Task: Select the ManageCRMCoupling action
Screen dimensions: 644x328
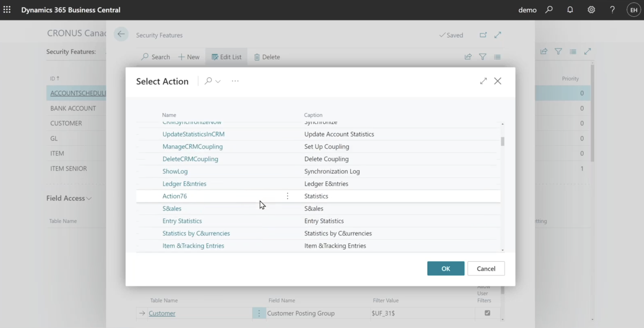Action: 192,146
